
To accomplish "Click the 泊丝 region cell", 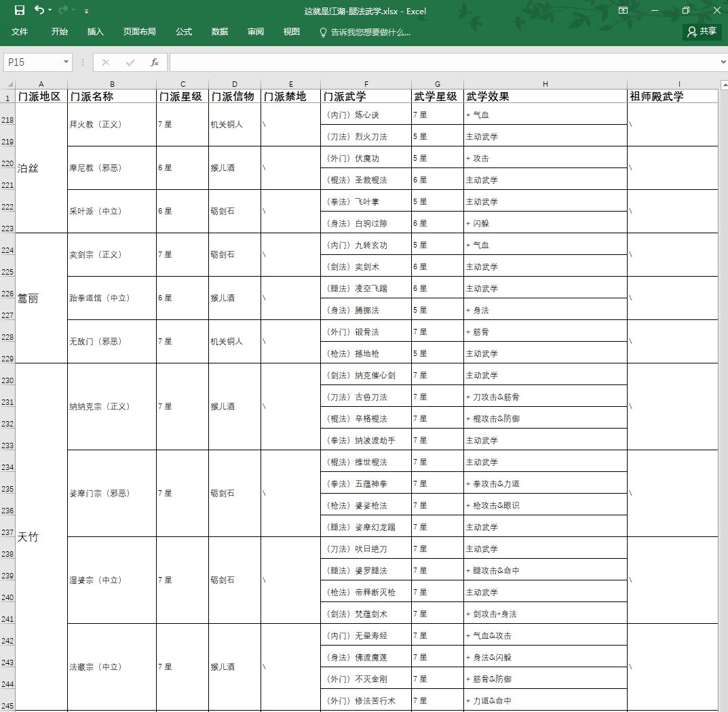I will 41,168.
